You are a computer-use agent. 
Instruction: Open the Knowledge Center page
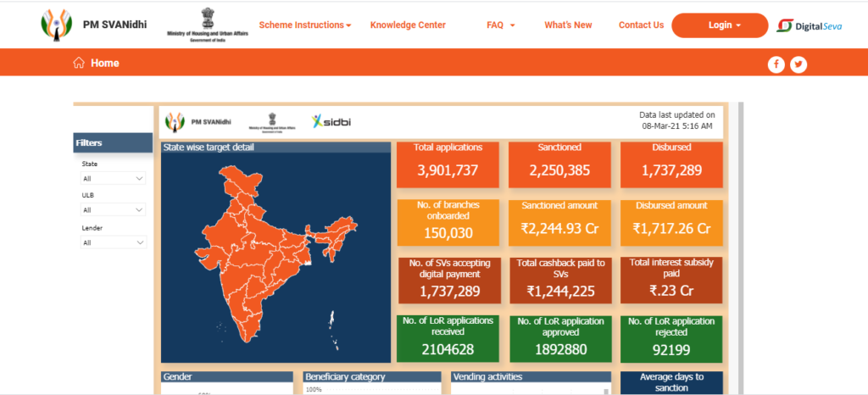tap(408, 25)
